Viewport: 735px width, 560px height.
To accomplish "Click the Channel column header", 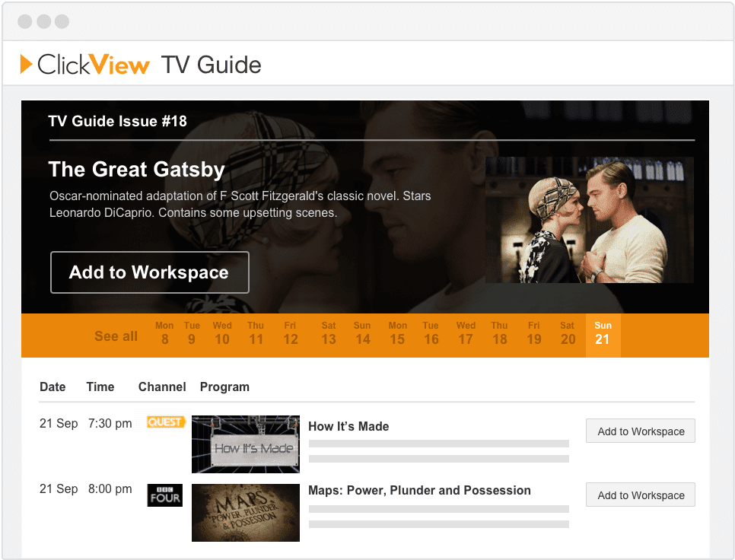I will click(162, 387).
